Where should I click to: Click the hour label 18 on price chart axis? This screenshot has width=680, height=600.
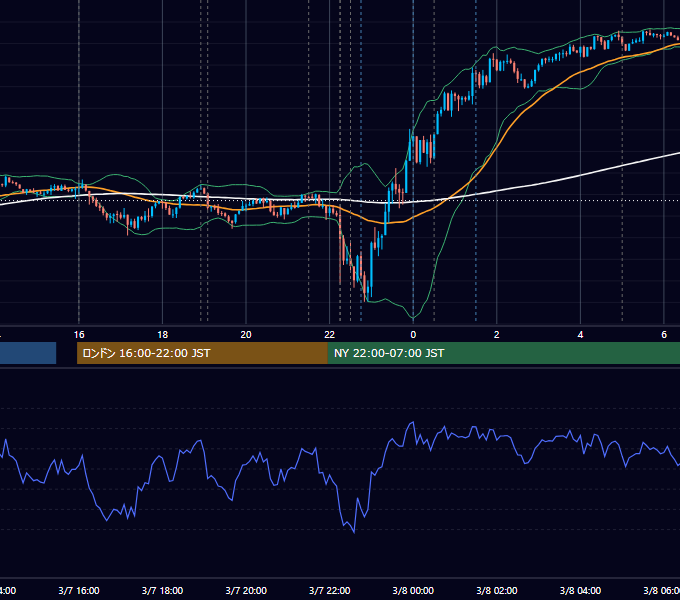coord(162,335)
